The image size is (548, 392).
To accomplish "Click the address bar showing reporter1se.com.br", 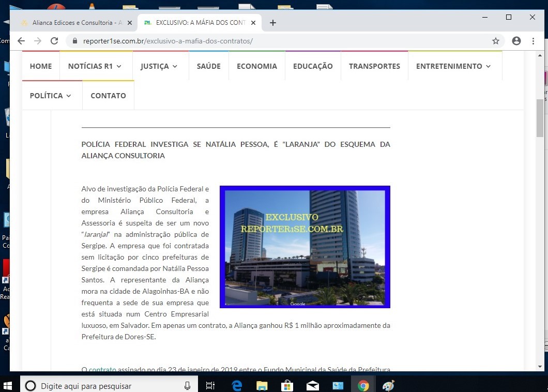I will click(279, 41).
